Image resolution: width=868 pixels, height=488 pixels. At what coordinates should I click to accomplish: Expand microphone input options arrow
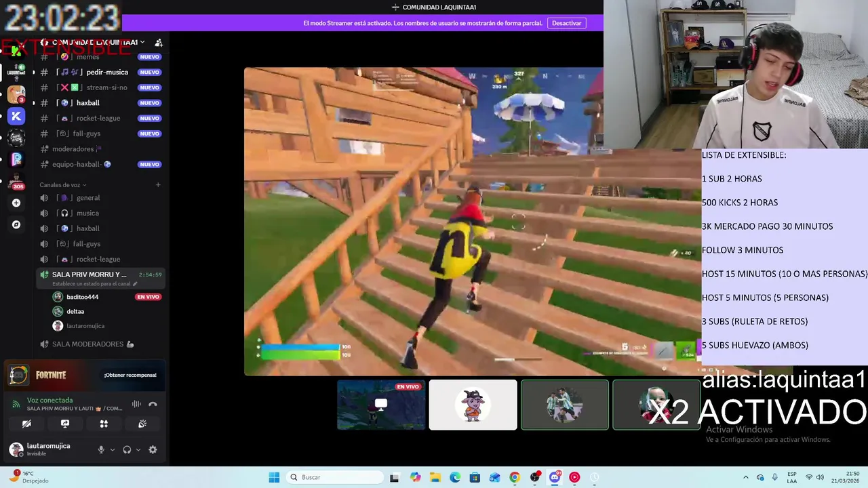[x=113, y=449]
